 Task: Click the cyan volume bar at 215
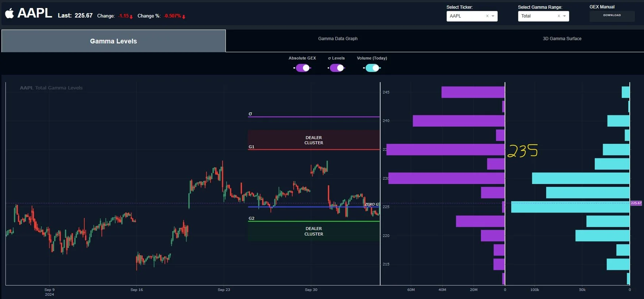tap(618, 264)
